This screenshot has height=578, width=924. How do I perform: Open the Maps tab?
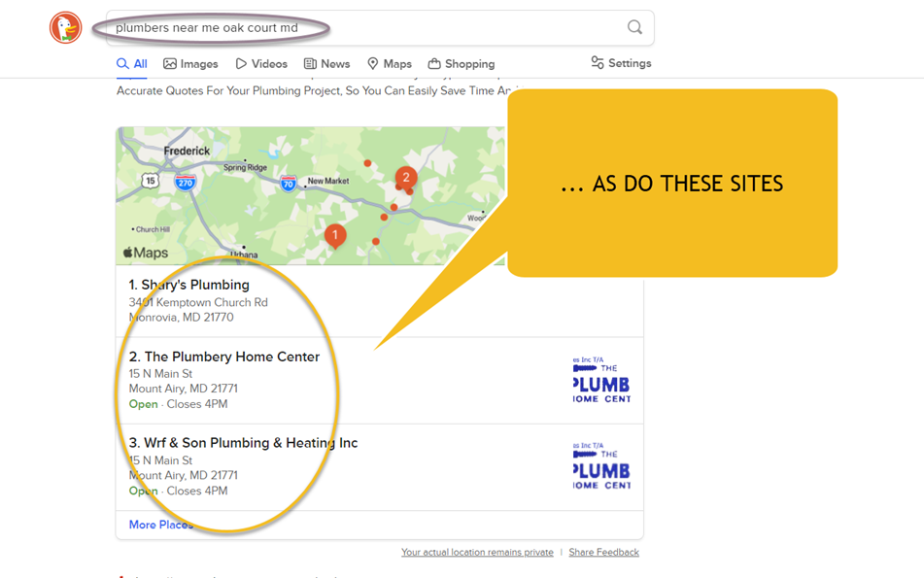point(389,64)
